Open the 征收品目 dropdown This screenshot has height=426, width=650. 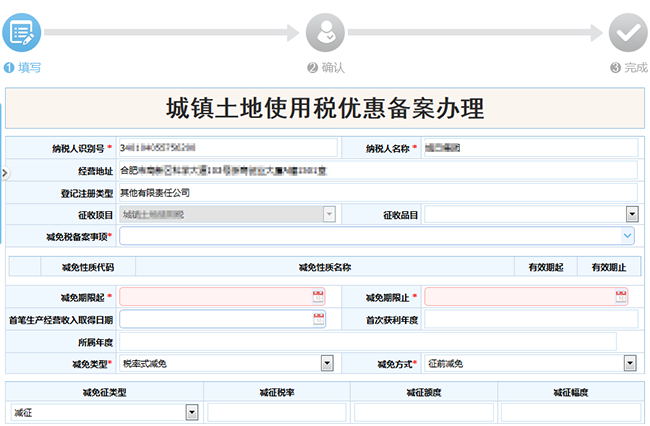[631, 214]
